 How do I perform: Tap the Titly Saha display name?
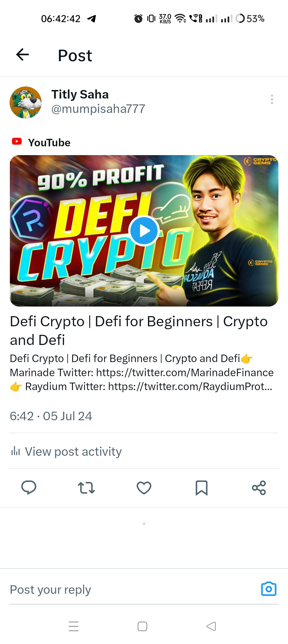tap(80, 94)
